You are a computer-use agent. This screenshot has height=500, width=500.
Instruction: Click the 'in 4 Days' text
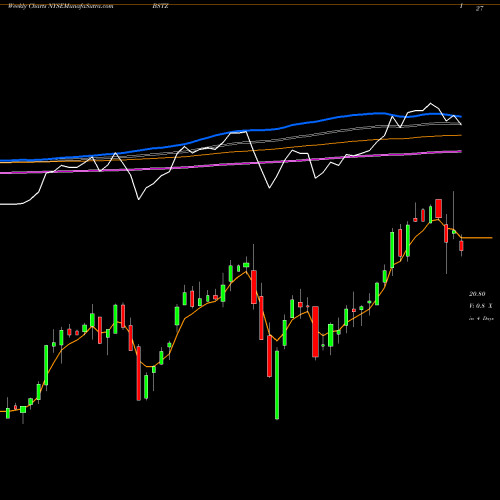tap(481, 318)
